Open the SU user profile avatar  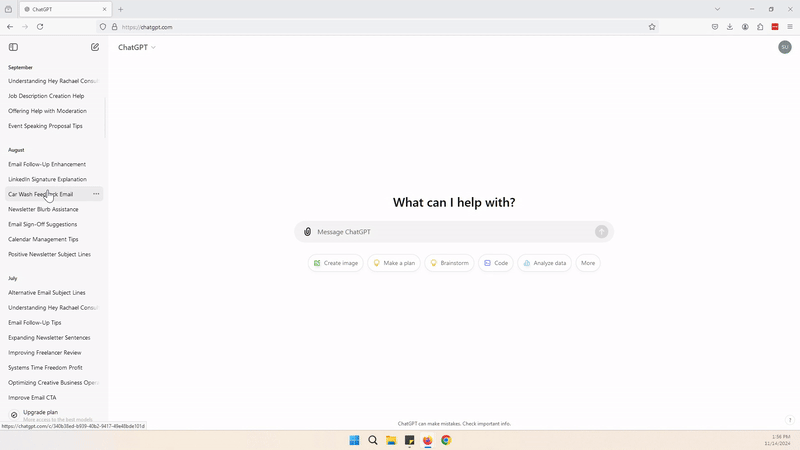point(785,47)
